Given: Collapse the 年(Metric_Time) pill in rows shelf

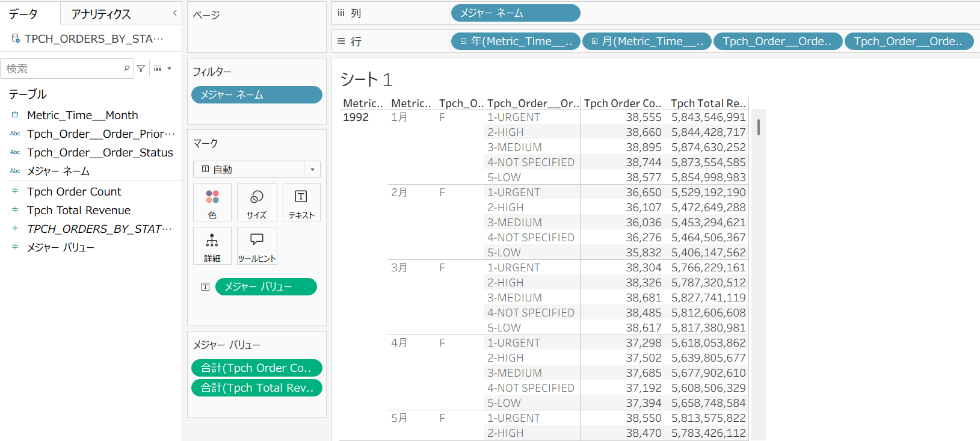Looking at the screenshot, I should pyautogui.click(x=463, y=42).
